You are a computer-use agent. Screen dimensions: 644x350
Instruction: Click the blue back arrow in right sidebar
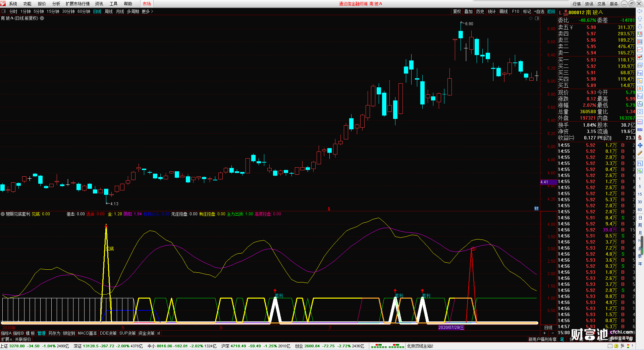(640, 11)
